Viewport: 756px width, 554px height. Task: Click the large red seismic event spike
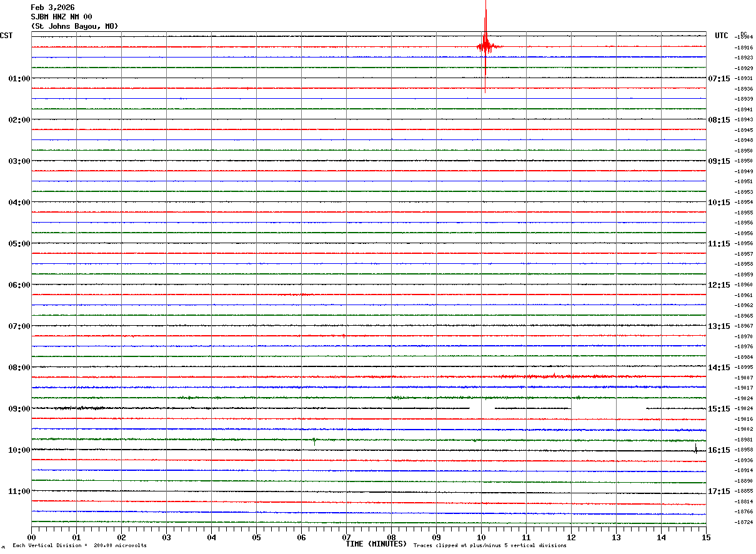click(x=485, y=46)
